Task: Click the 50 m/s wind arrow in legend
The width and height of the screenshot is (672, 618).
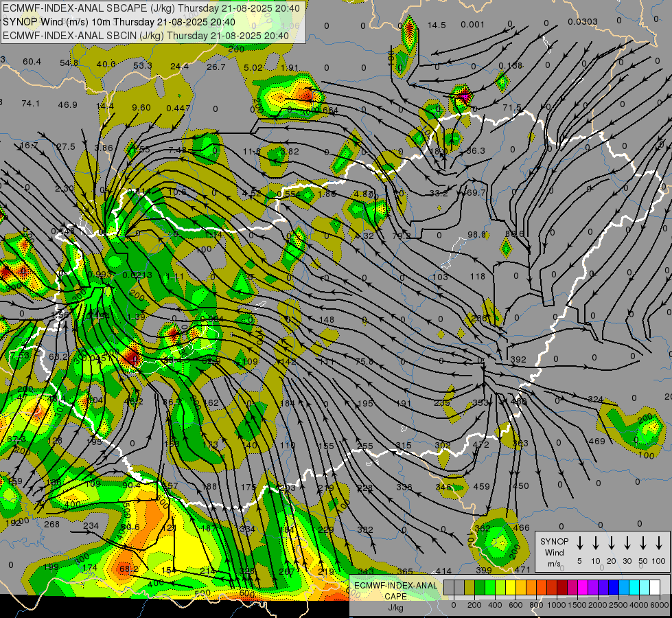Action: point(643,543)
